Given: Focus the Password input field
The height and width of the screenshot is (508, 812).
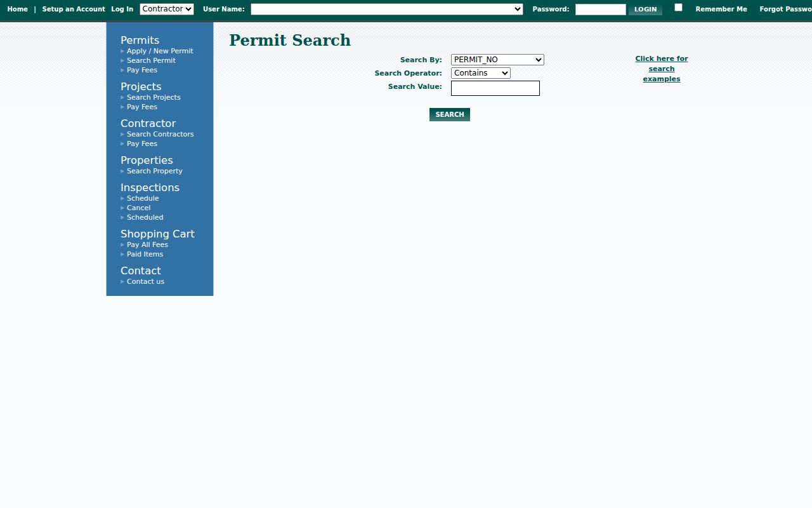Looking at the screenshot, I should tap(601, 10).
